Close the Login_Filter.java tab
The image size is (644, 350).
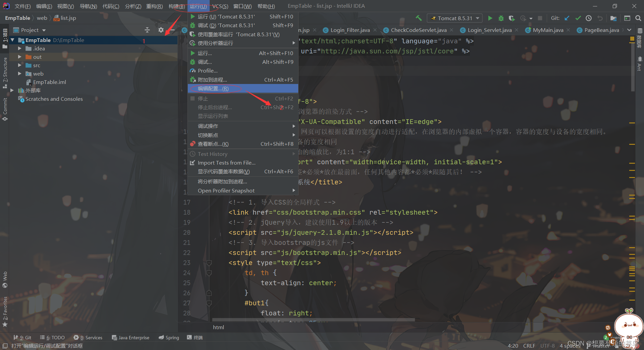click(x=375, y=30)
